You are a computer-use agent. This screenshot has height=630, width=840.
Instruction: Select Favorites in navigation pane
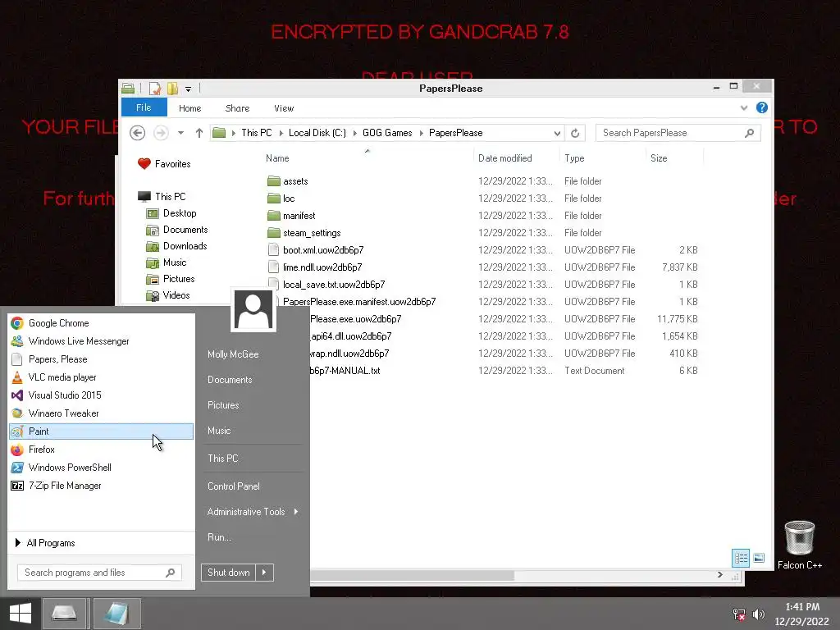click(x=164, y=164)
